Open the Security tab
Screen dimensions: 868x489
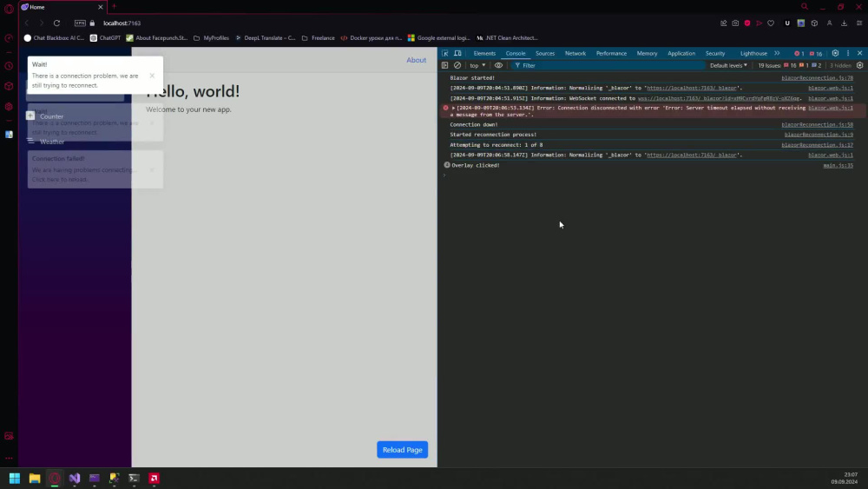pyautogui.click(x=714, y=53)
